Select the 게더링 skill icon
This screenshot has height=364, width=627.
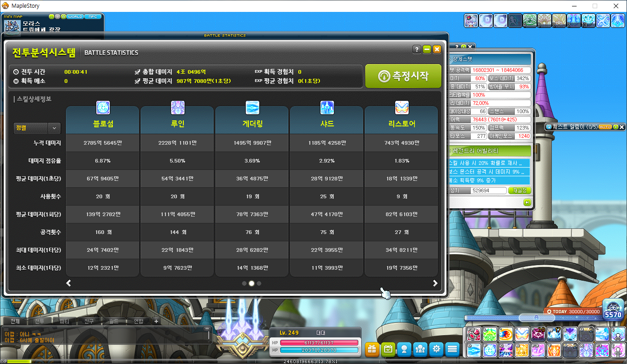[252, 108]
